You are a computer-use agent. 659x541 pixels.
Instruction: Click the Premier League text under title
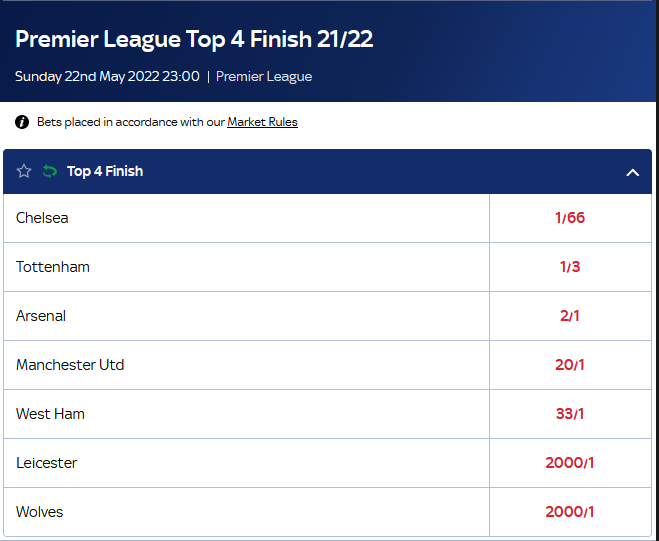pos(264,77)
